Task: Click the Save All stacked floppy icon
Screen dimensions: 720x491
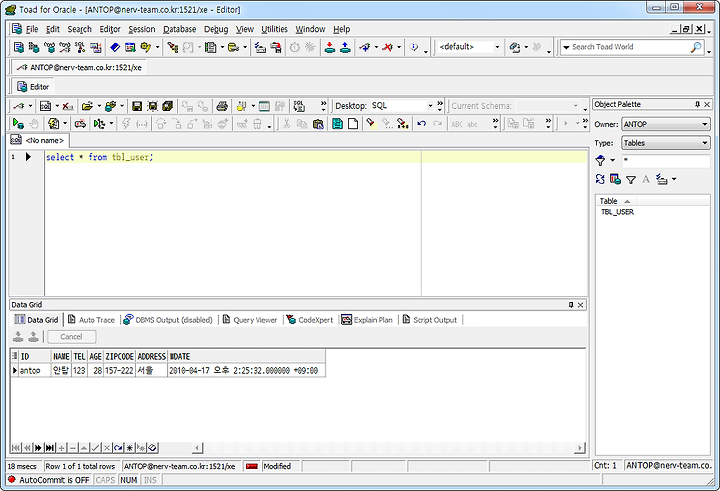Action: (167, 107)
